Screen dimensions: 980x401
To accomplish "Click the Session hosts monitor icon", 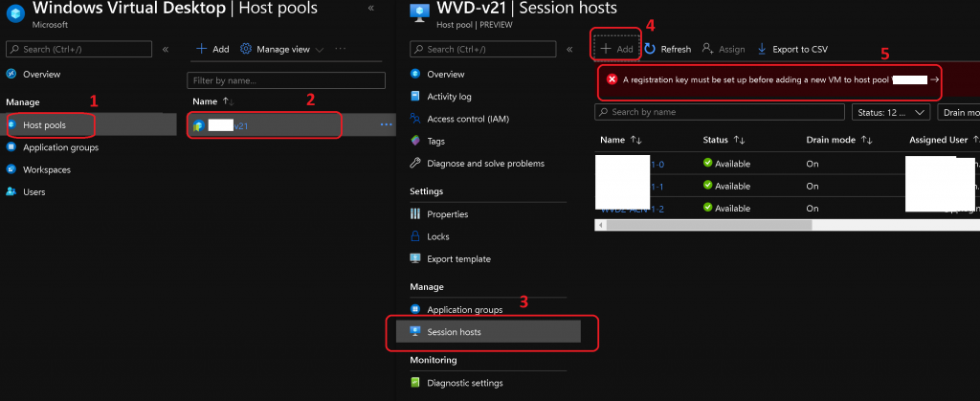I will [x=415, y=332].
